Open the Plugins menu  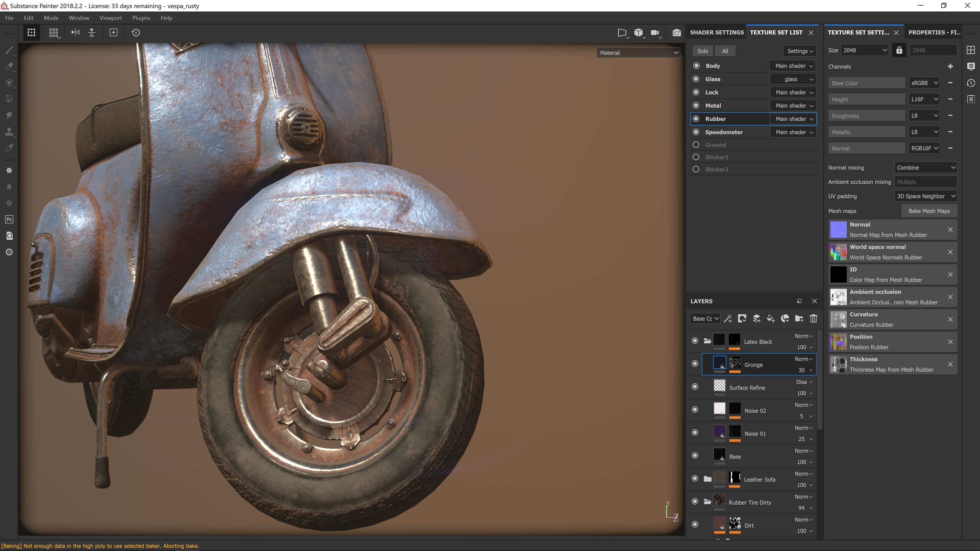(x=141, y=18)
